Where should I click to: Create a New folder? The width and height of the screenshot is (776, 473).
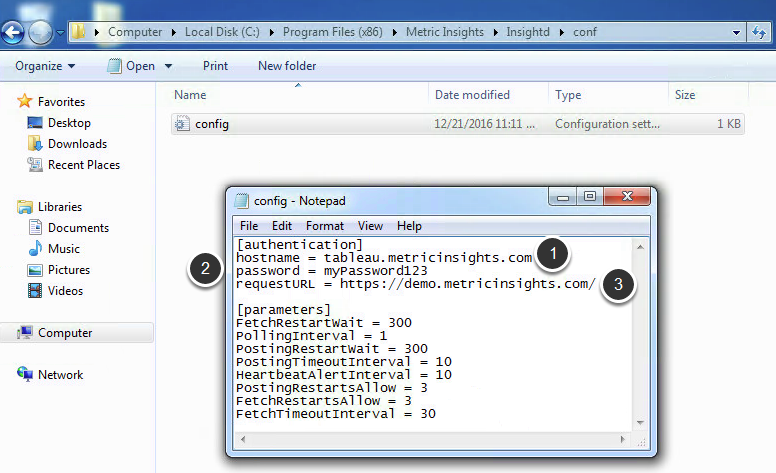(x=287, y=66)
